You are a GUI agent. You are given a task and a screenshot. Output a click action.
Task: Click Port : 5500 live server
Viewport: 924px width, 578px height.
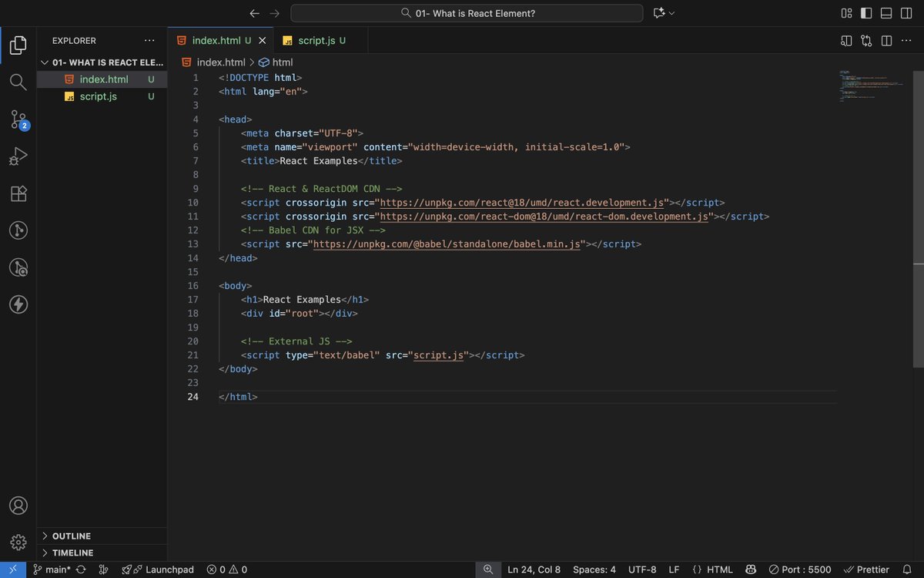coord(799,570)
